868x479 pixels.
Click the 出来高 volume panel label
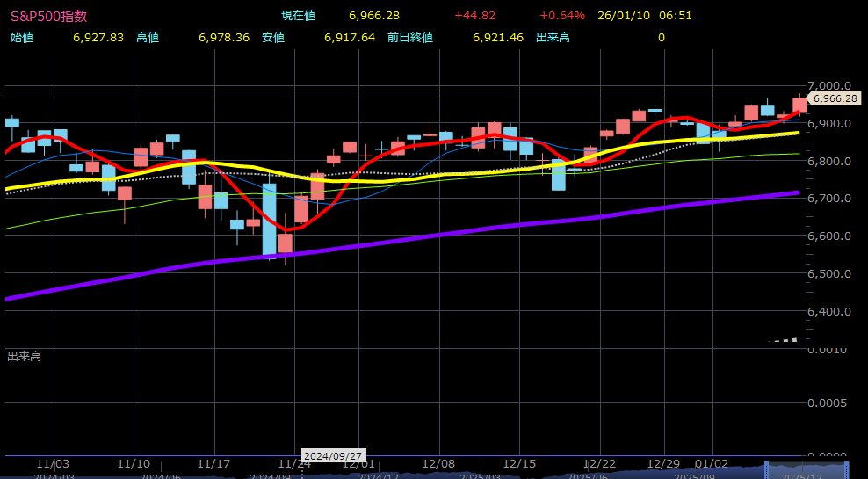tap(25, 356)
